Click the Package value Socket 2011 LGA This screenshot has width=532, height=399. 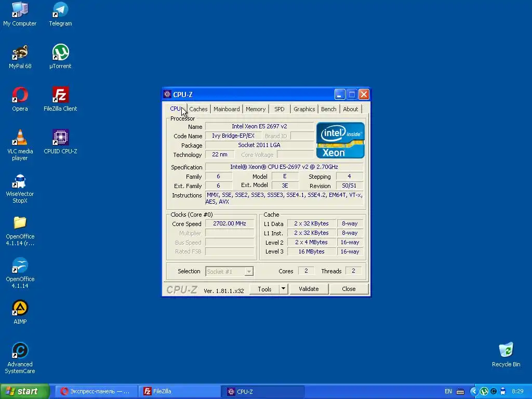pos(259,145)
